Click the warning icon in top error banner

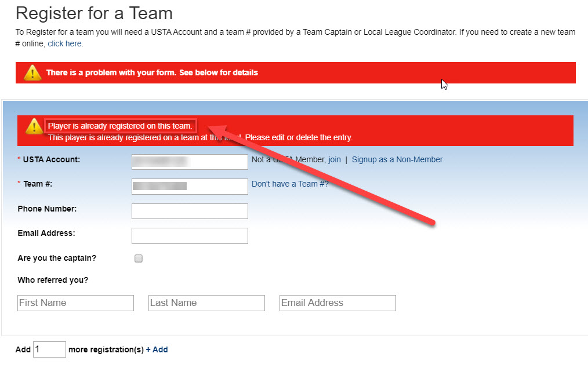click(x=32, y=72)
